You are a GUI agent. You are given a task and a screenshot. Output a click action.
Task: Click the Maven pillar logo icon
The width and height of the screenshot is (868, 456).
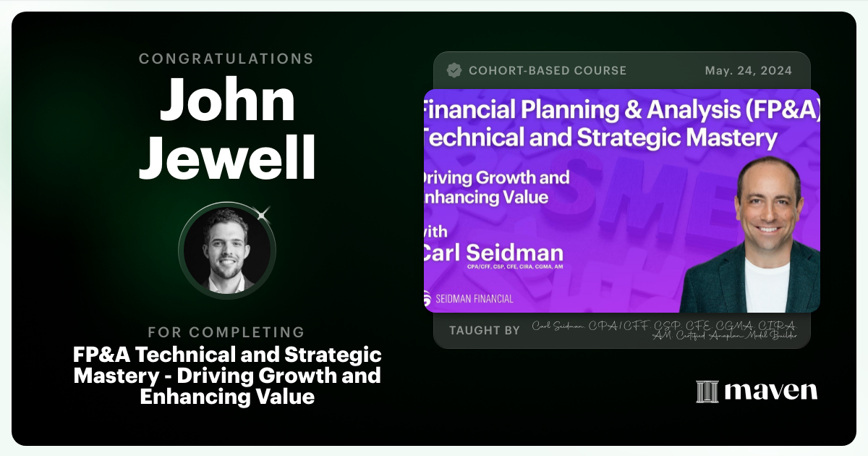coord(706,392)
